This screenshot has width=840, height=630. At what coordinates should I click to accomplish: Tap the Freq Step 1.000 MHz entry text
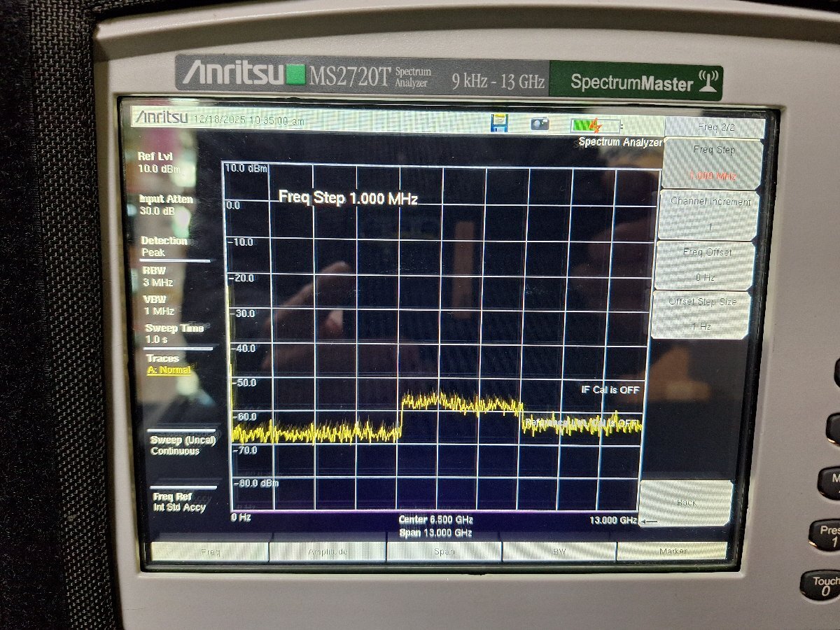pos(348,198)
